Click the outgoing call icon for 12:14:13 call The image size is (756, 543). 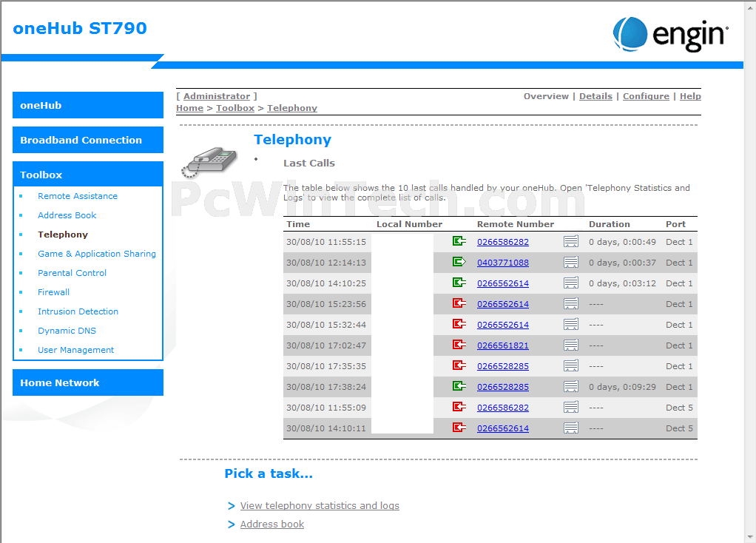pos(459,262)
